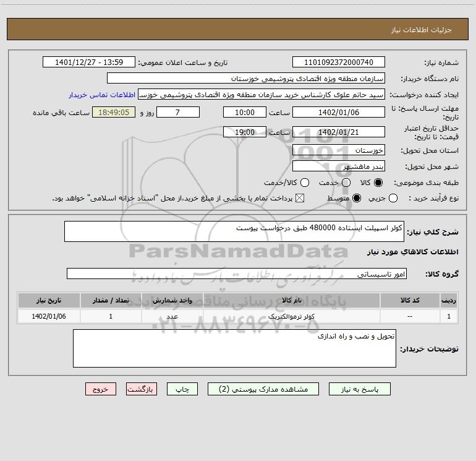The image size is (476, 461).
Task: Click the buyer organization name field
Action: [246, 78]
